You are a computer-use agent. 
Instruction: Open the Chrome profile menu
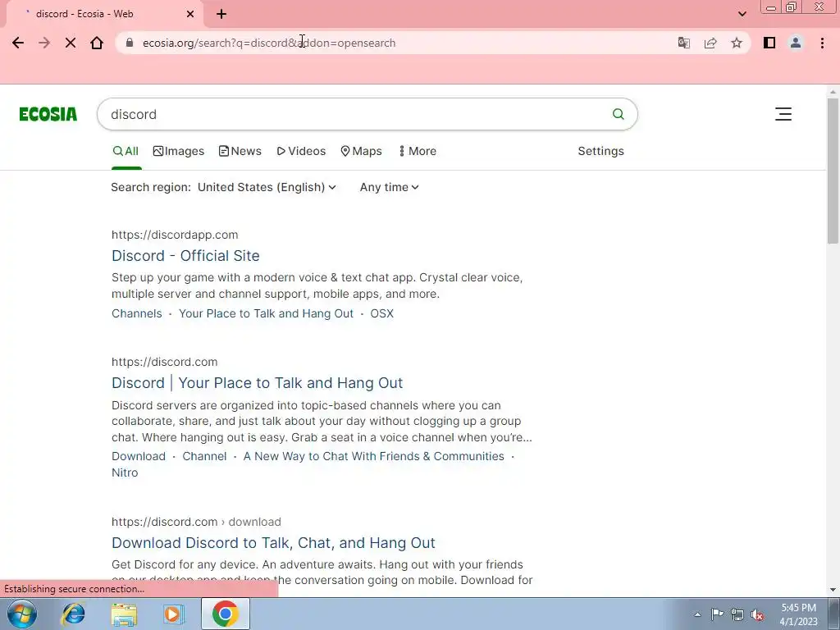[796, 43]
